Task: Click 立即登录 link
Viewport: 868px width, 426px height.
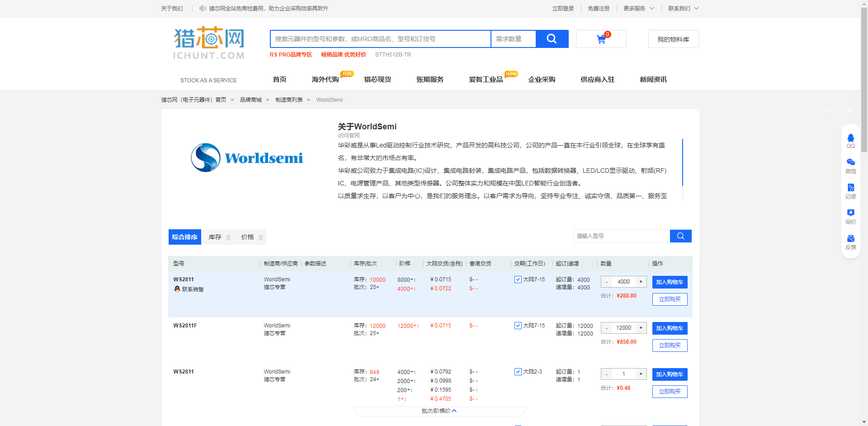Action: 563,8
